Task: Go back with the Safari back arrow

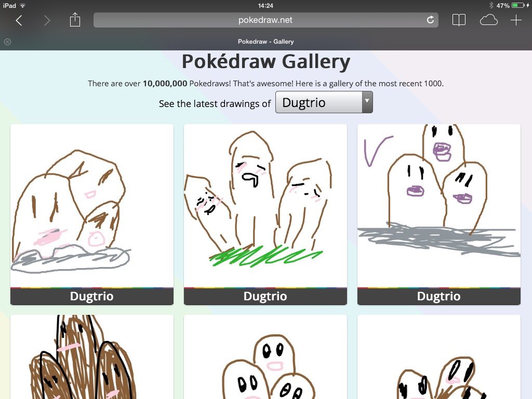Action: pos(19,20)
